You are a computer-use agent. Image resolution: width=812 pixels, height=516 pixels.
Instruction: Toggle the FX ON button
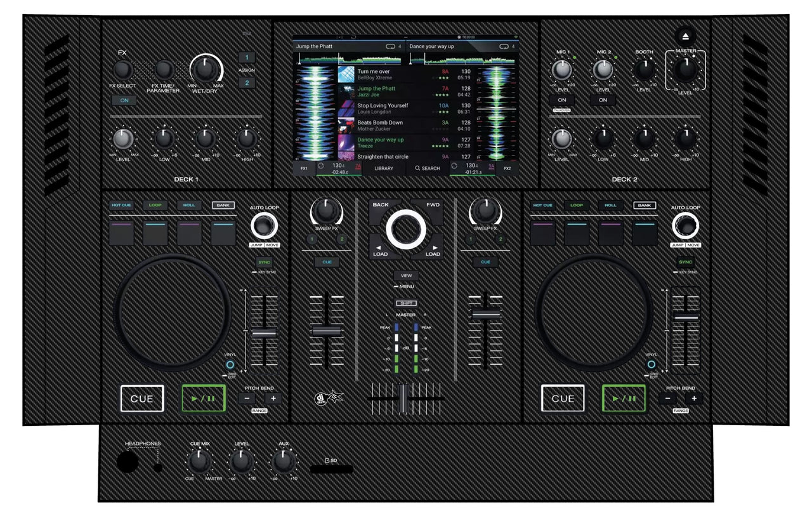[124, 100]
